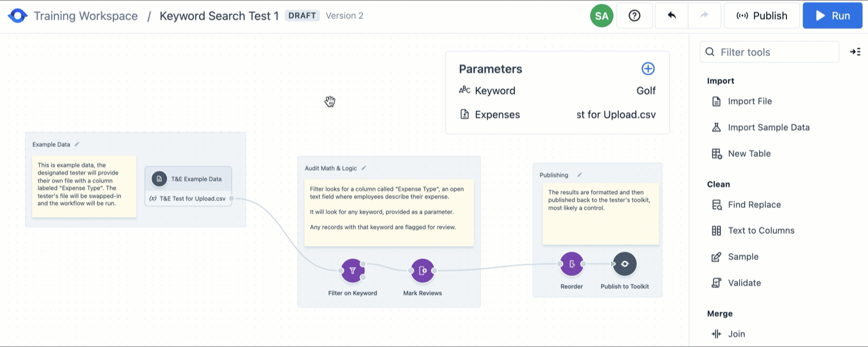
Task: Select Text to Columns tool
Action: pyautogui.click(x=761, y=231)
